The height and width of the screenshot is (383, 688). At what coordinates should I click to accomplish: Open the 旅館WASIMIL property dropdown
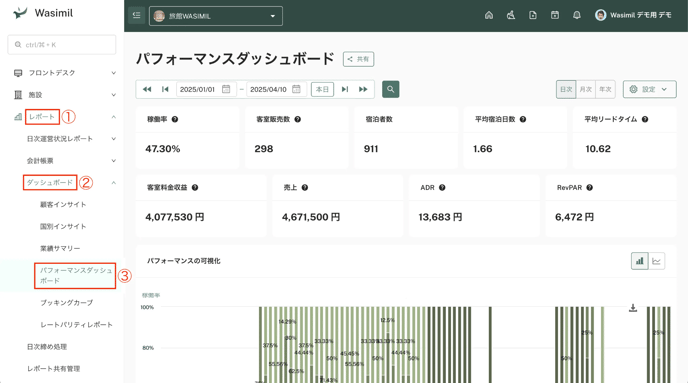point(216,16)
